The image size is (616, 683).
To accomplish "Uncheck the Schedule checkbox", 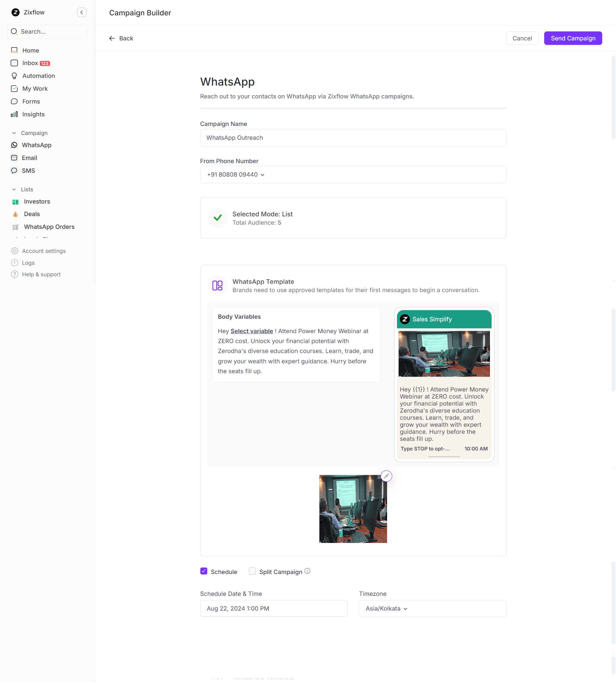I will point(204,571).
